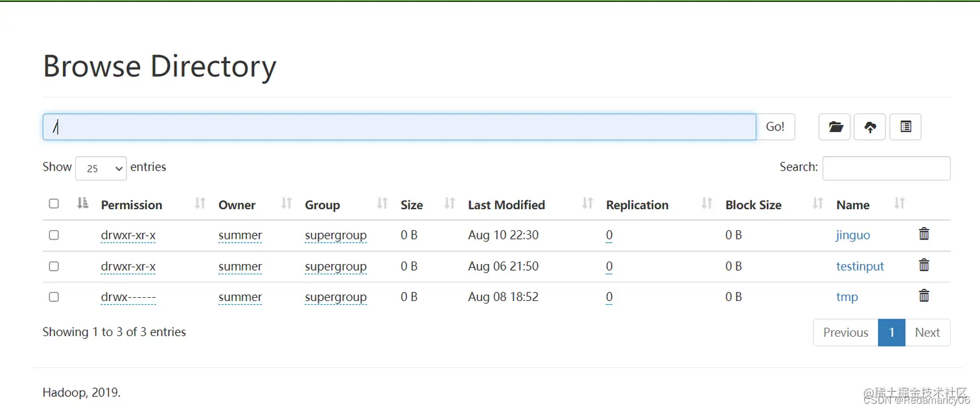Edit the drwxr-xr-x permission of testinput
The height and width of the screenshot is (412, 980).
tap(128, 266)
